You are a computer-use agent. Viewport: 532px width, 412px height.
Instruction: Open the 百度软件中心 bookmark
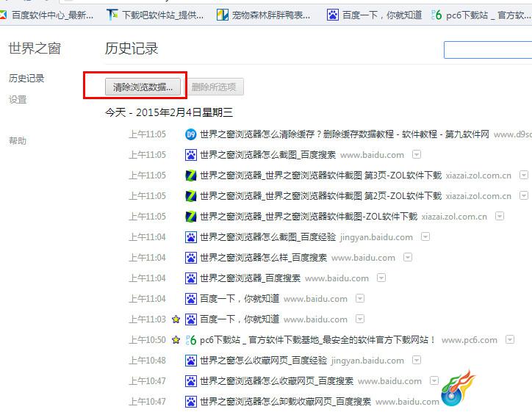click(47, 15)
